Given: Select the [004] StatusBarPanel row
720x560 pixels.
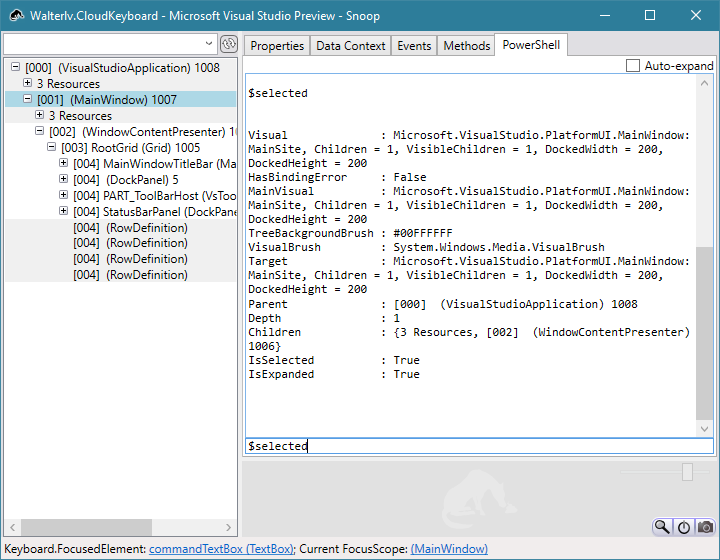Looking at the screenshot, I should point(154,212).
